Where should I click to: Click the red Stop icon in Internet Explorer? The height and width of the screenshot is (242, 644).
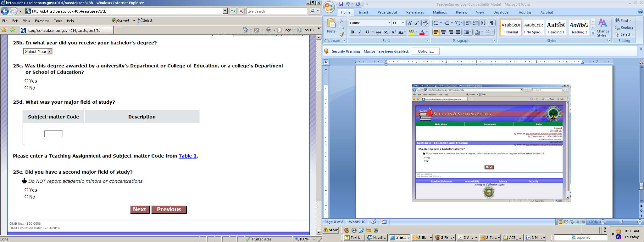pyautogui.click(x=241, y=11)
